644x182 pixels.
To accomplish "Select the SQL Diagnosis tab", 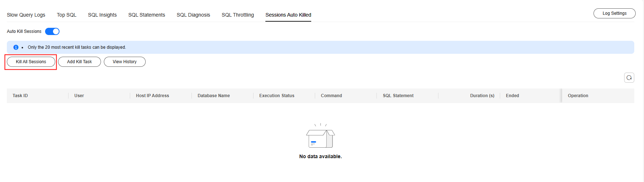I will point(193,15).
